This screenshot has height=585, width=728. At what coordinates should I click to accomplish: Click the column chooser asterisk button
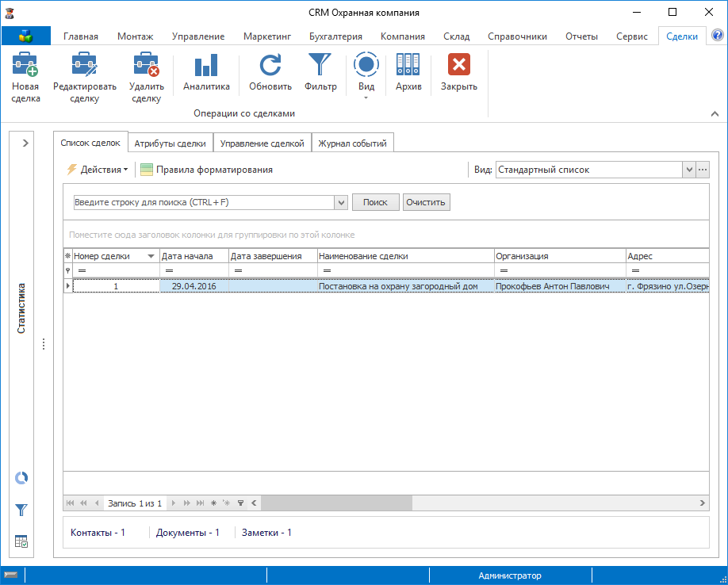[67, 256]
